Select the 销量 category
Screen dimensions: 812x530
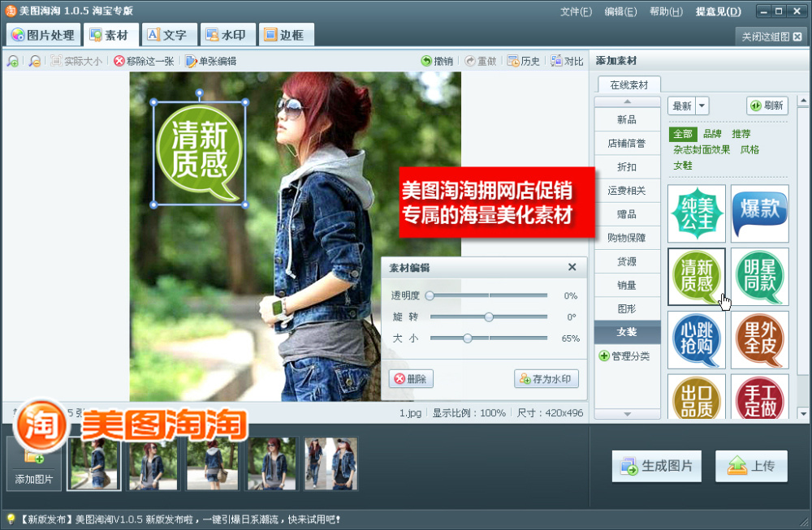pyautogui.click(x=627, y=285)
